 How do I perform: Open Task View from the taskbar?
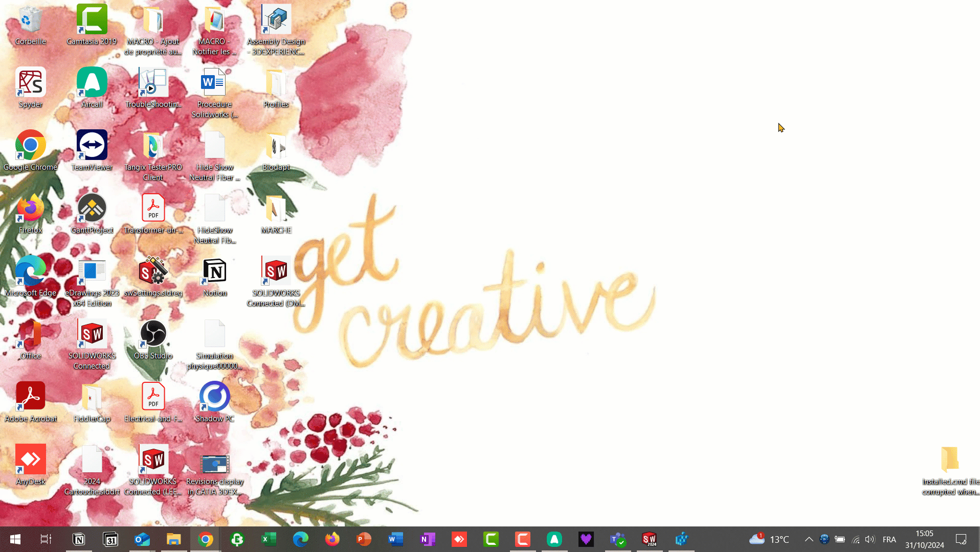(x=46, y=539)
